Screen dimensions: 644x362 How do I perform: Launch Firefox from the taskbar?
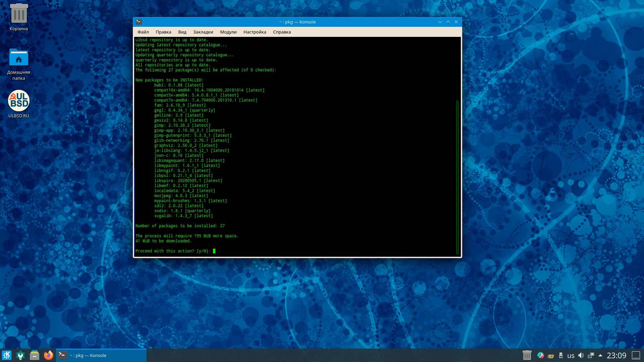49,355
